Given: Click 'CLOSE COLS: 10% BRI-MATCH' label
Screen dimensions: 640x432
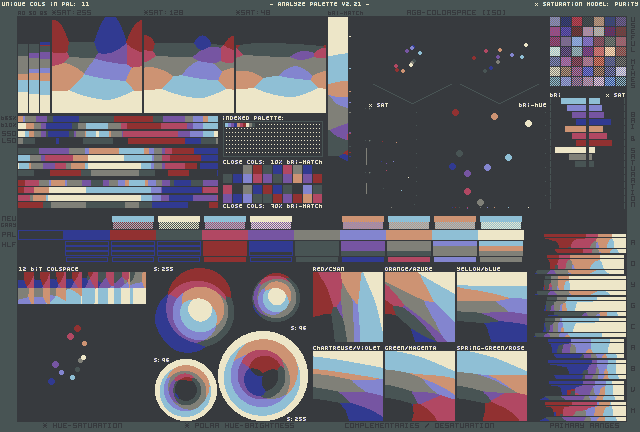Looking at the screenshot, I should [272, 162].
